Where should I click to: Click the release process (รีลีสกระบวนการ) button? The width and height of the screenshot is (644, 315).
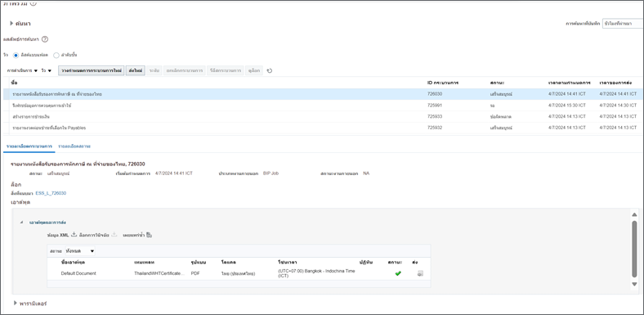tap(225, 70)
